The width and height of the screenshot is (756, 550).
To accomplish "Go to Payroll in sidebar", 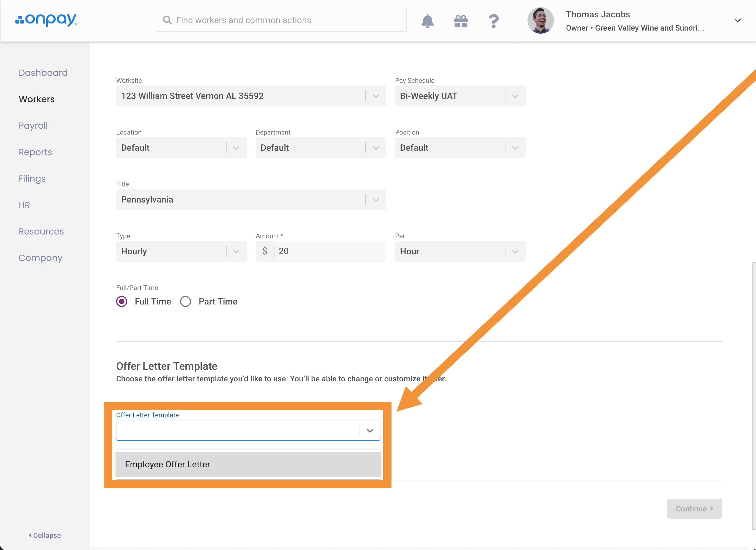I will tap(33, 126).
